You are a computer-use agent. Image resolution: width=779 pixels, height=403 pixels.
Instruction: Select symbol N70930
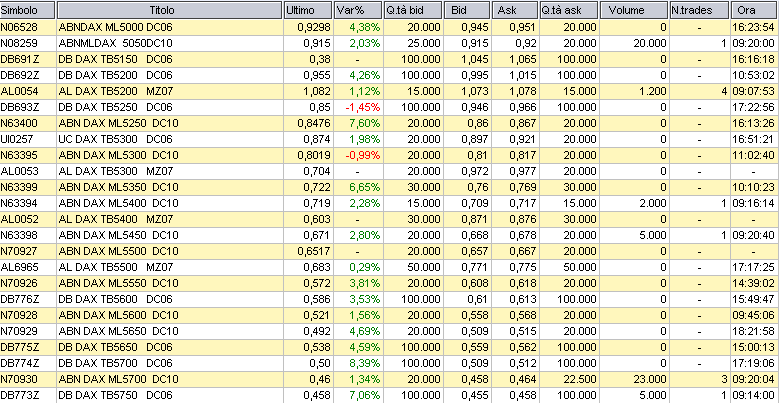pos(19,379)
